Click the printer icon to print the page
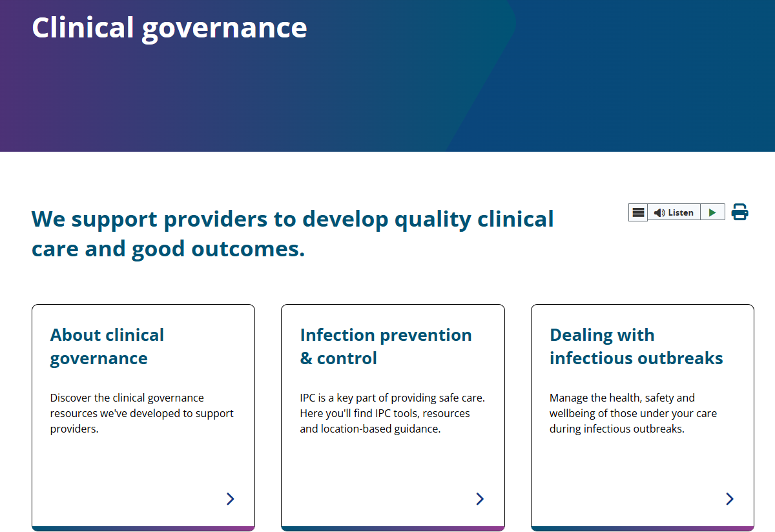 coord(739,212)
